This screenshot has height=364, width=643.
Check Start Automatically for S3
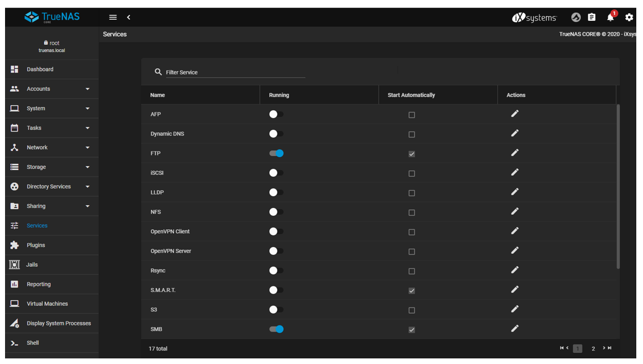412,310
